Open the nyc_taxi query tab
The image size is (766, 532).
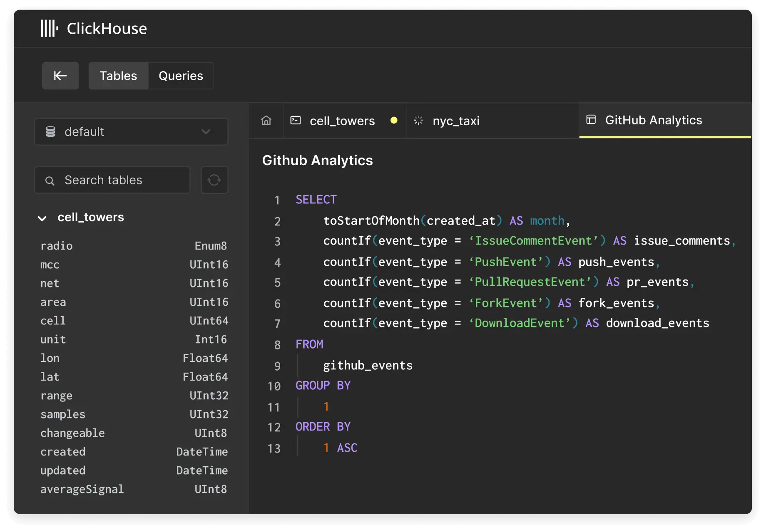click(492, 121)
